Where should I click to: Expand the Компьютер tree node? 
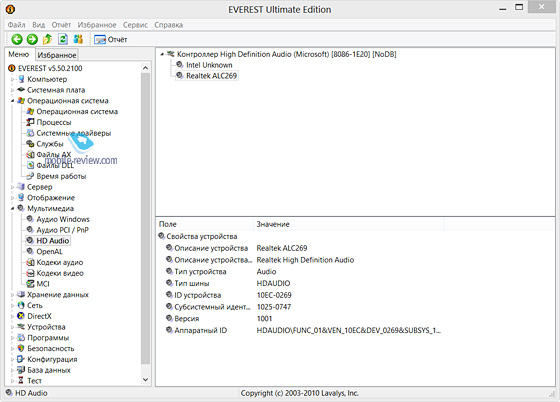(x=12, y=79)
